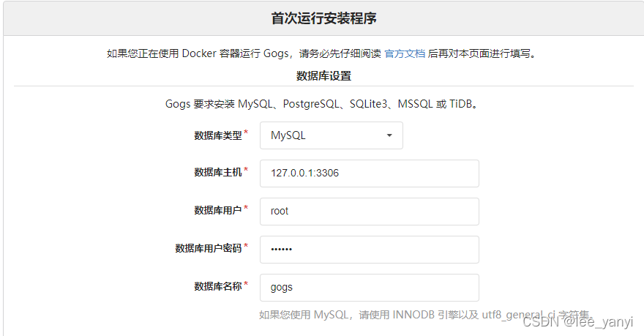Select the Docker 容器运行 Gogs notice text

point(323,53)
